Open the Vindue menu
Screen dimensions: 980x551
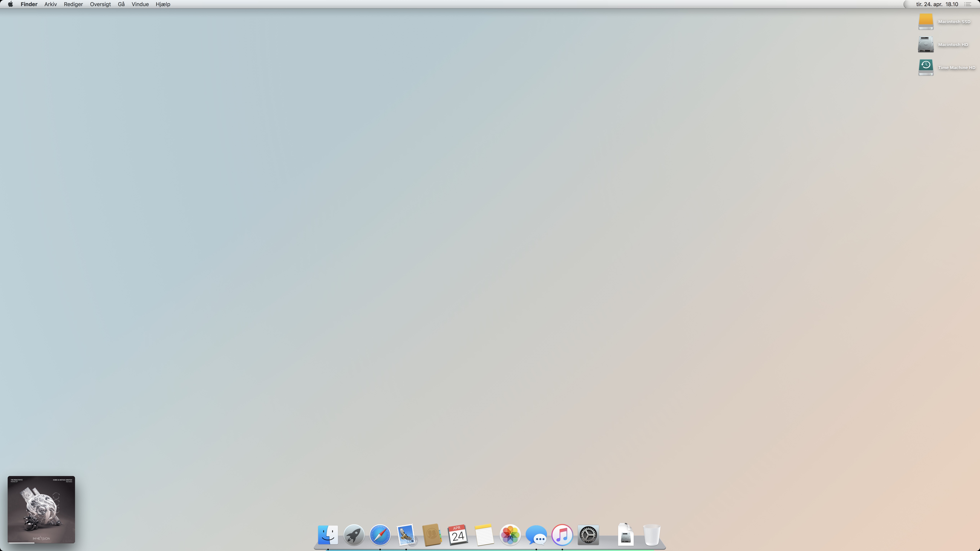(x=140, y=4)
